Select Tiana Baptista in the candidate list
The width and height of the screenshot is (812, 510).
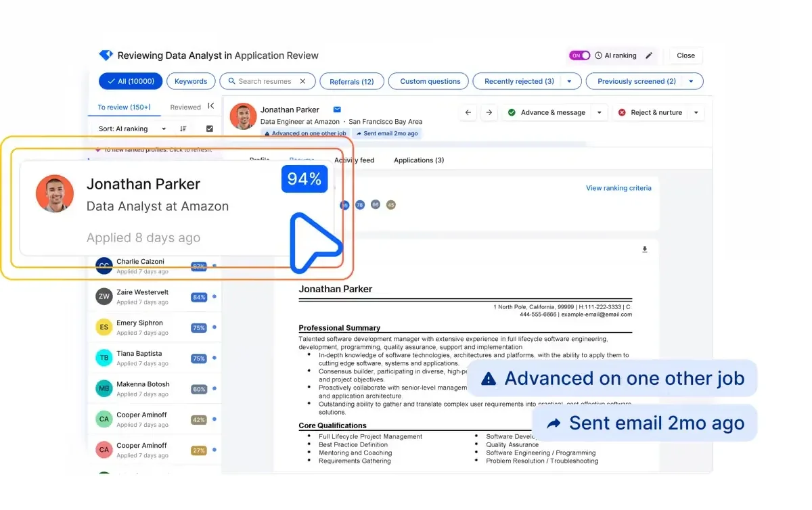click(155, 358)
